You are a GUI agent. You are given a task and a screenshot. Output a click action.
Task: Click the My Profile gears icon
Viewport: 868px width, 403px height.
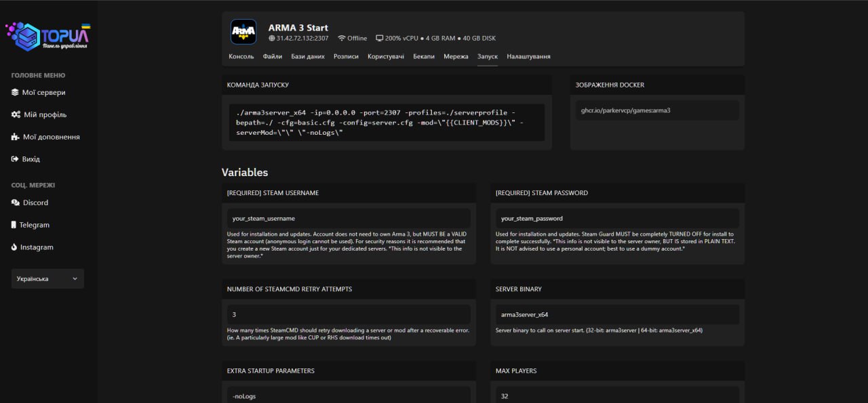tap(16, 115)
